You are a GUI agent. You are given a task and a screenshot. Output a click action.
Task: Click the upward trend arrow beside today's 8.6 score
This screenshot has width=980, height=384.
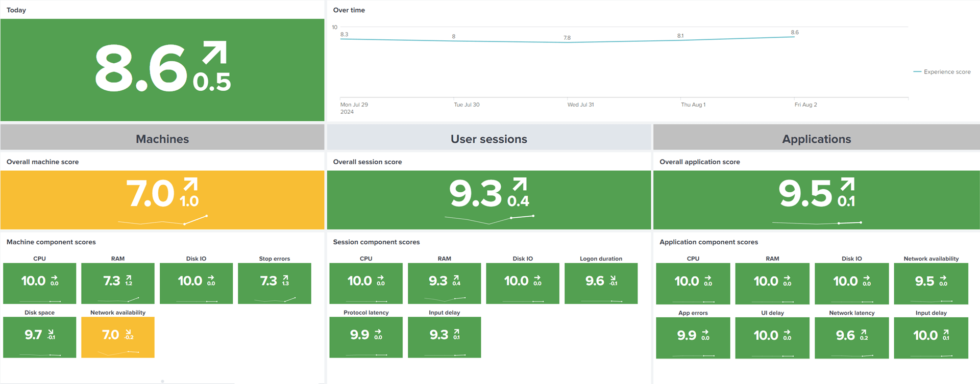tap(214, 53)
